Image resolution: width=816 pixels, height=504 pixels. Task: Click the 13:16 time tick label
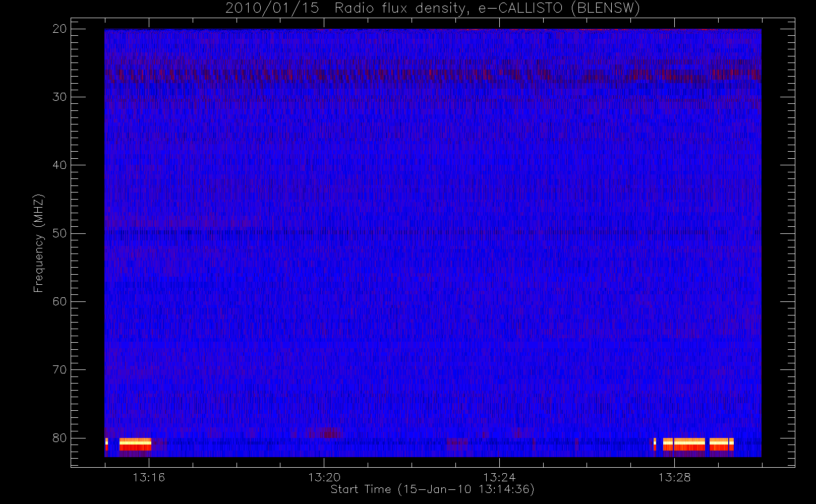(149, 477)
